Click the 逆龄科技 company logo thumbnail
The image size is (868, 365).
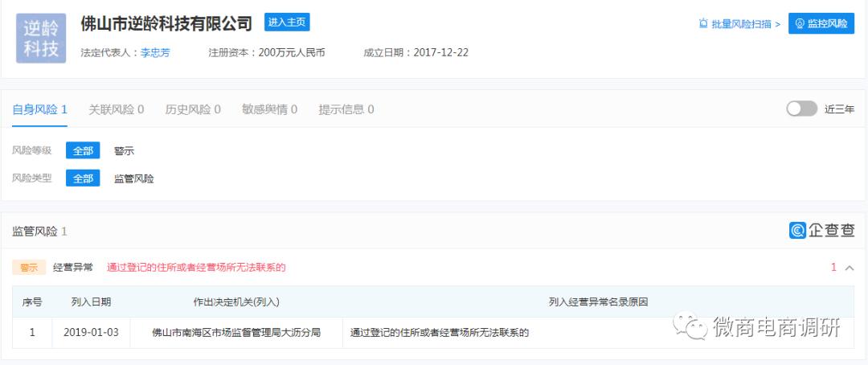(41, 39)
